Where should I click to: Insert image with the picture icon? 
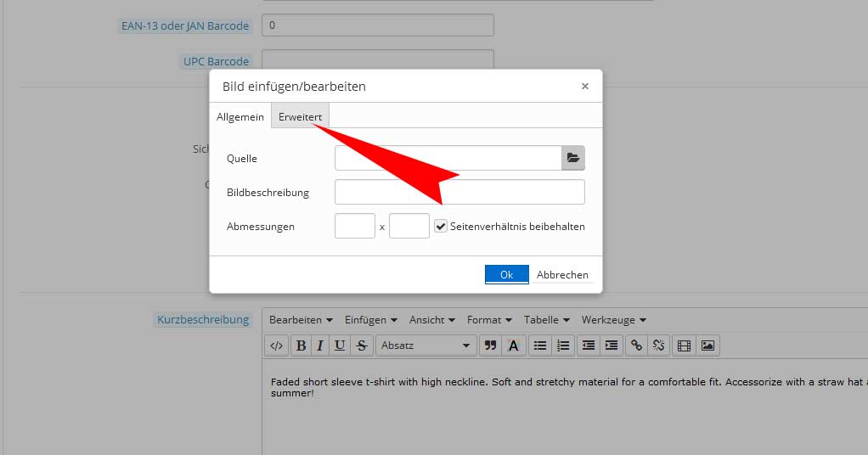click(x=708, y=346)
